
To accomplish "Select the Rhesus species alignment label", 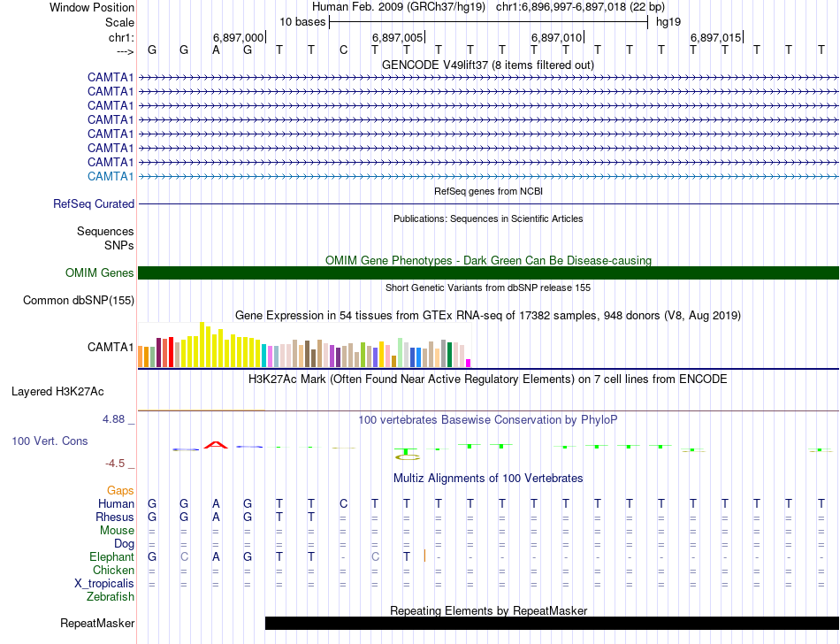I will tap(115, 517).
